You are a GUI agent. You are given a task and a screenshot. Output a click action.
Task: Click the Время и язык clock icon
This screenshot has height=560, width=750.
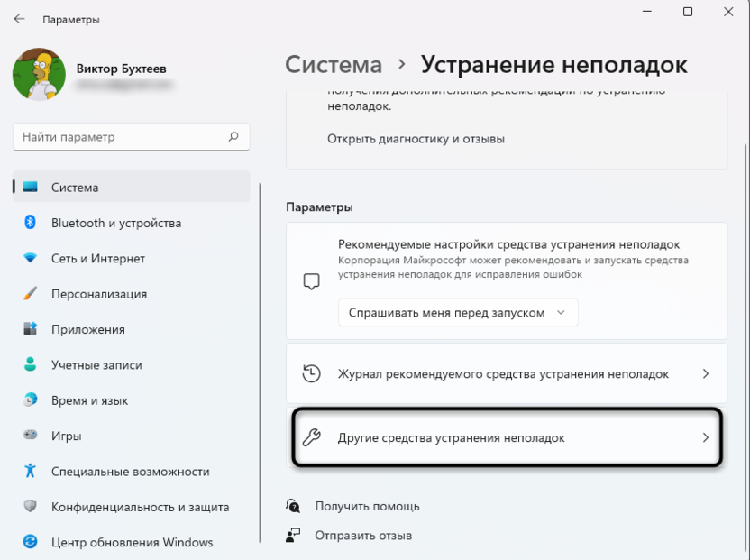30,399
